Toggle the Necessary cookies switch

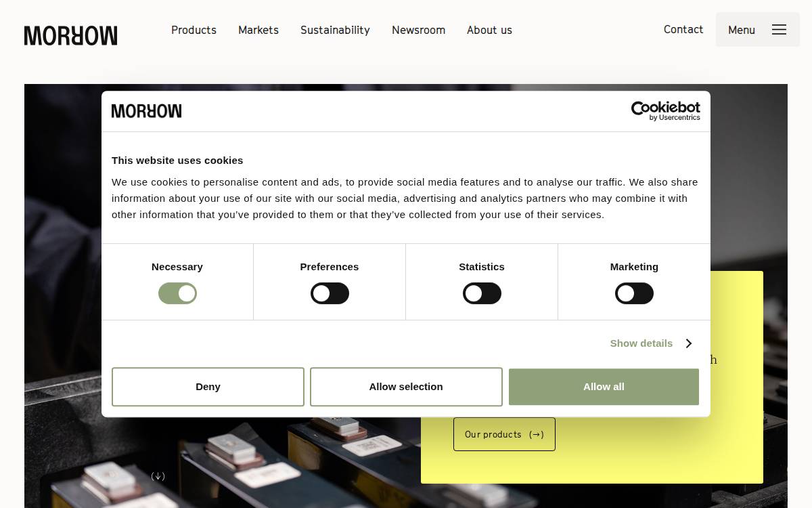pos(177,293)
